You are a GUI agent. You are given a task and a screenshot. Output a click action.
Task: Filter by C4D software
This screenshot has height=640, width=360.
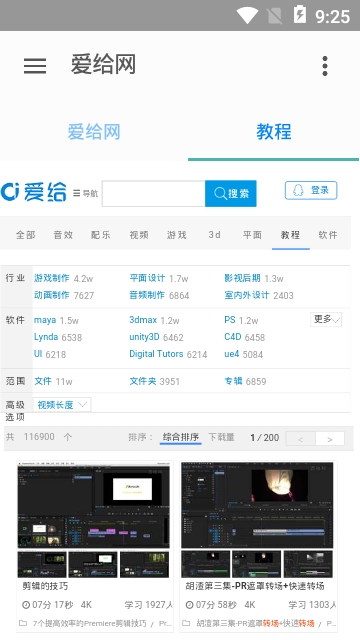point(233,337)
